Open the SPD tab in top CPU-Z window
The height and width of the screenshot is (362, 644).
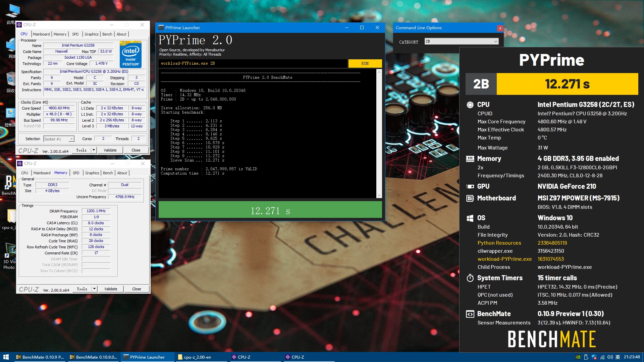tap(75, 34)
